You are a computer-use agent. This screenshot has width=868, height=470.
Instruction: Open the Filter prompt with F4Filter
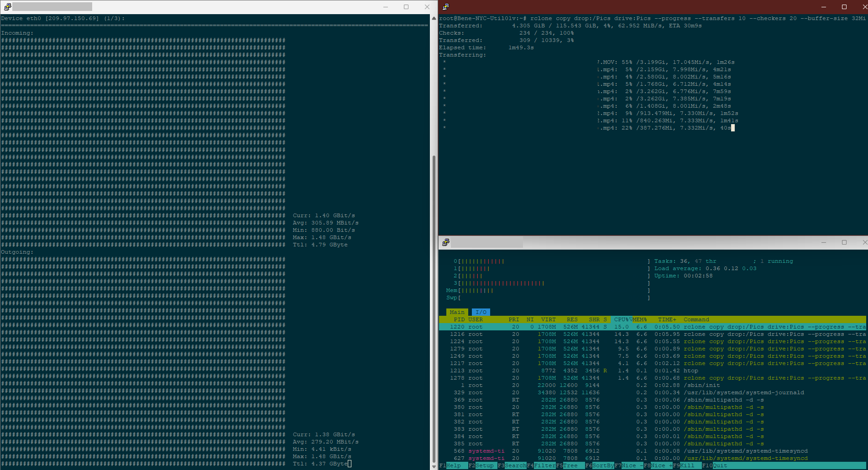541,465
